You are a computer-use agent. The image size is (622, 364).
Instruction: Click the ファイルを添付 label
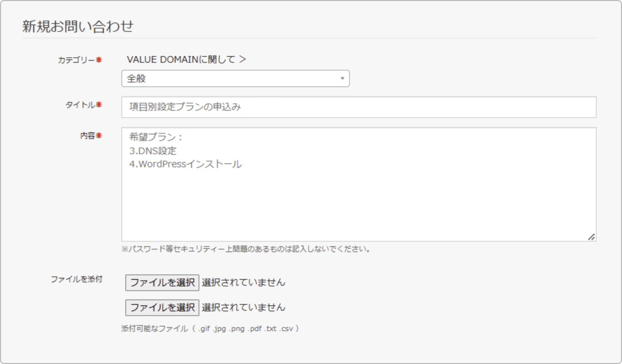(x=76, y=279)
